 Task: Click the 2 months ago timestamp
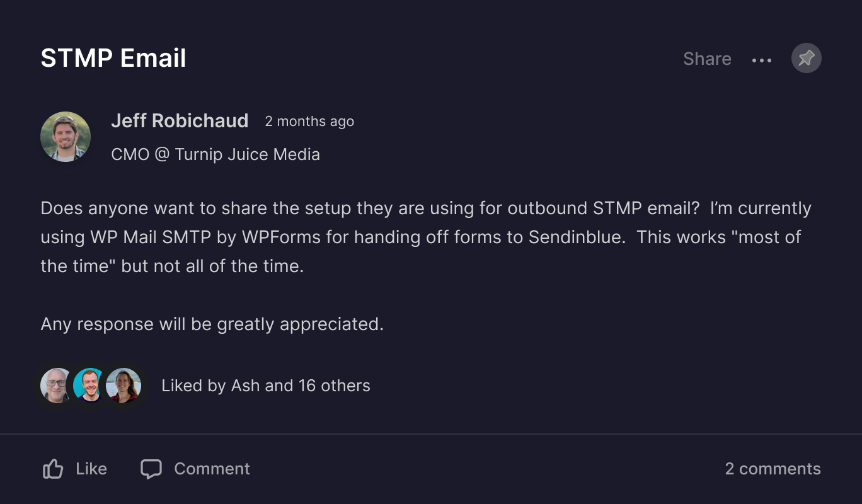coord(309,122)
